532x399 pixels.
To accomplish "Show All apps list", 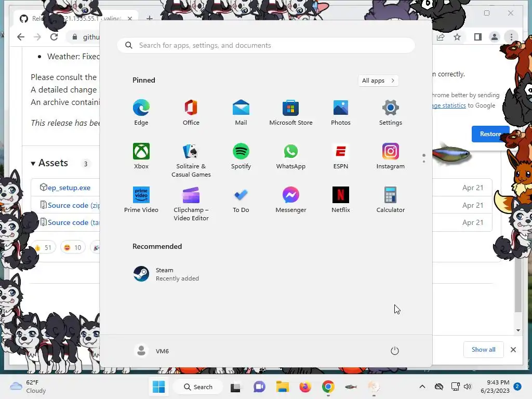I will pyautogui.click(x=378, y=81).
